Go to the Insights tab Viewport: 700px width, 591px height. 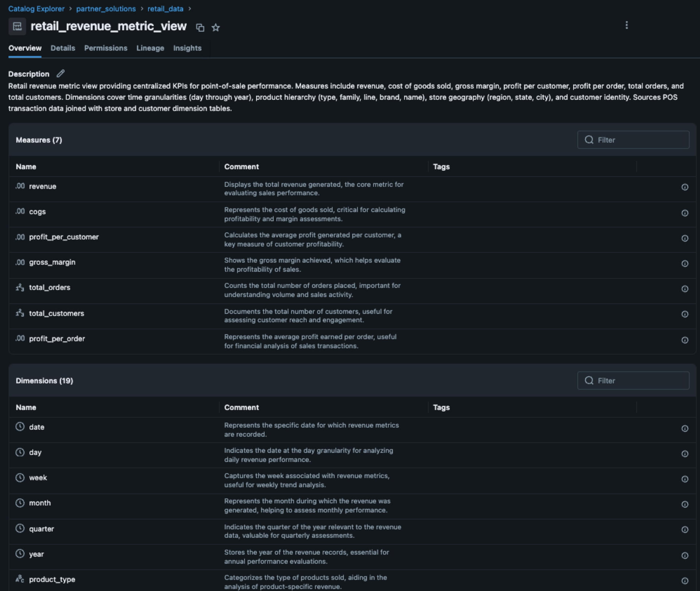click(x=187, y=48)
